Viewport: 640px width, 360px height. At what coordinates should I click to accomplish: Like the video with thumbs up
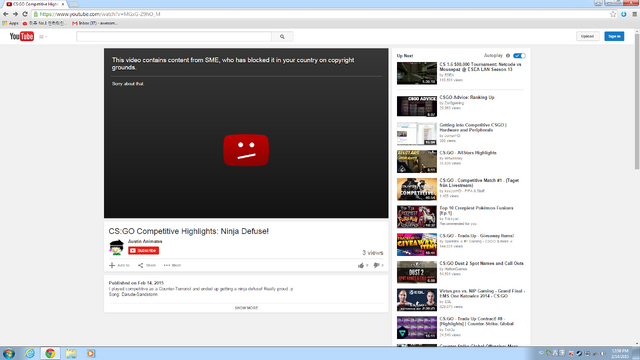(x=361, y=265)
